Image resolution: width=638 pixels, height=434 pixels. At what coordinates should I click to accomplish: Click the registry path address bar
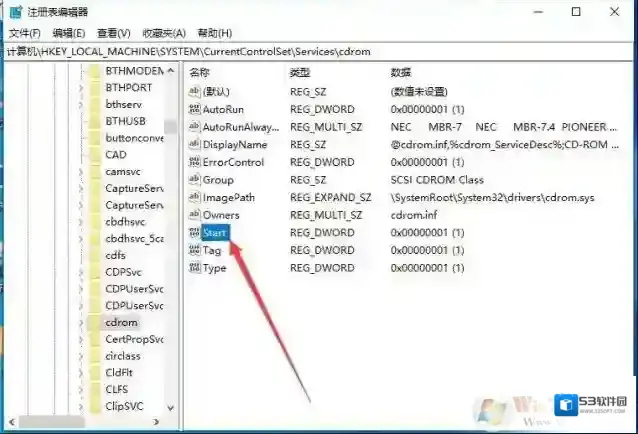[300, 50]
